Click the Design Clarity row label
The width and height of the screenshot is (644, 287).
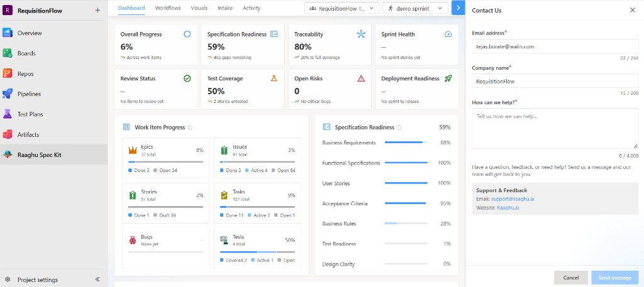[338, 264]
